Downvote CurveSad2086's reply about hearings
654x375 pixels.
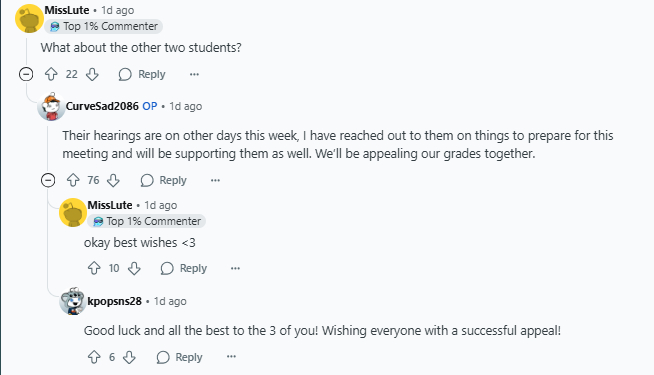click(x=113, y=180)
